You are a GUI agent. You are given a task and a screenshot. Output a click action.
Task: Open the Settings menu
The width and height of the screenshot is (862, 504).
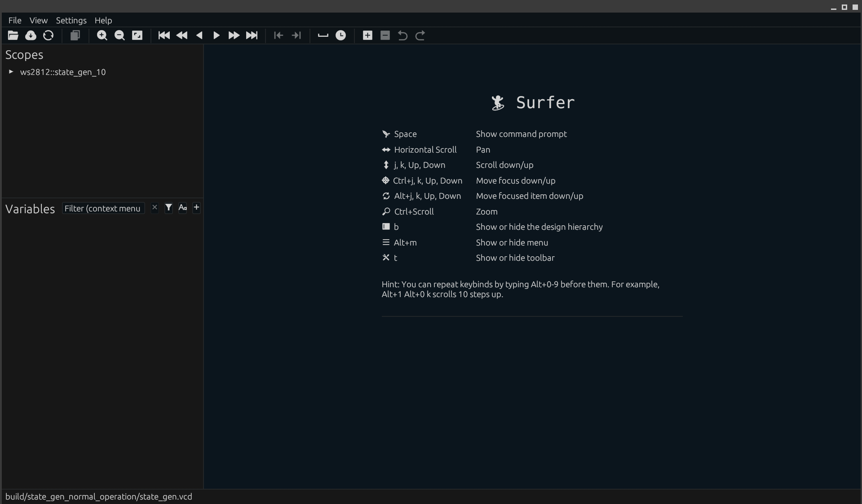point(71,21)
